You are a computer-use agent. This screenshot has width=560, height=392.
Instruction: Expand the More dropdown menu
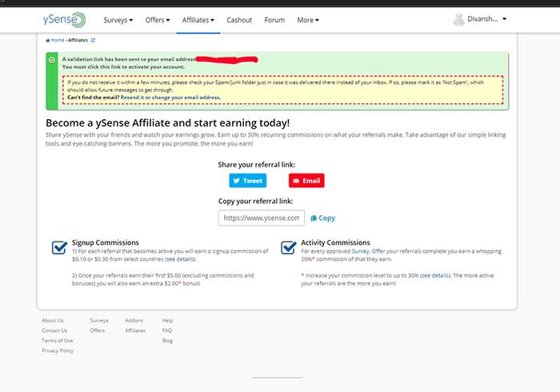(x=308, y=20)
